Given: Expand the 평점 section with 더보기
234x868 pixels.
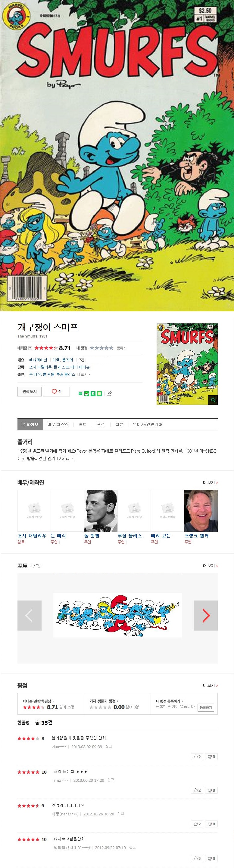Looking at the screenshot, I should point(210,685).
